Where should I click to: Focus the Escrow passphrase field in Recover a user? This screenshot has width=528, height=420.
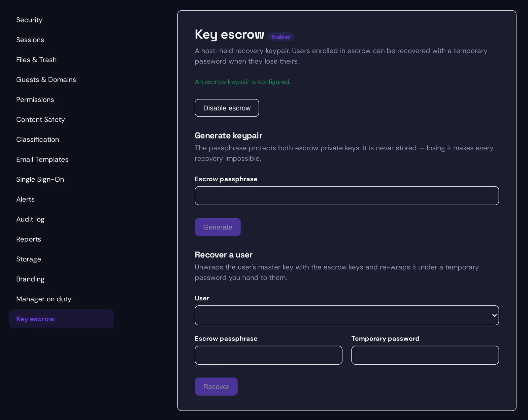click(x=268, y=355)
